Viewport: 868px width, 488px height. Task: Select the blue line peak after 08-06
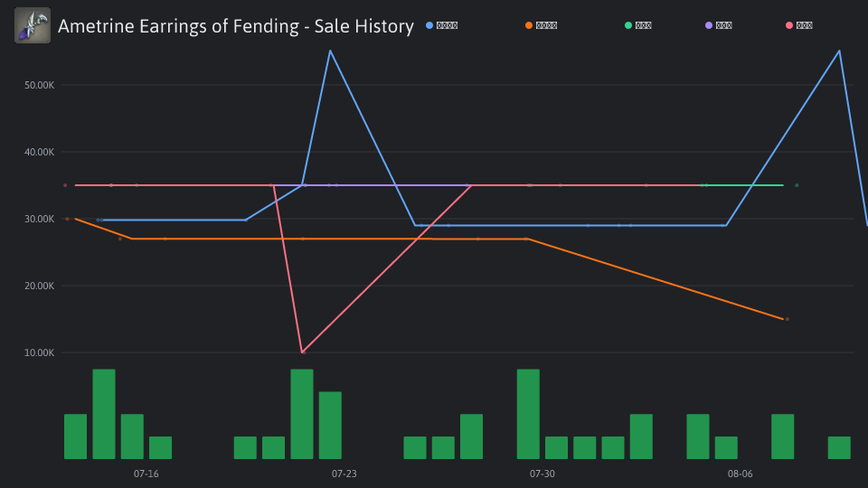[839, 51]
